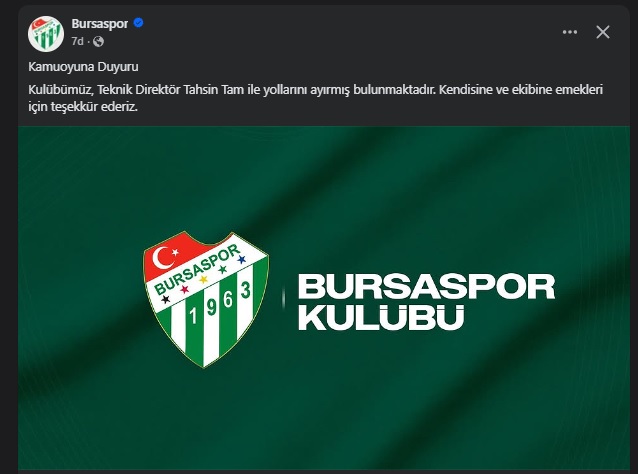Open the 7d post timestamp link
The width and height of the screenshot is (638, 474).
(x=77, y=42)
